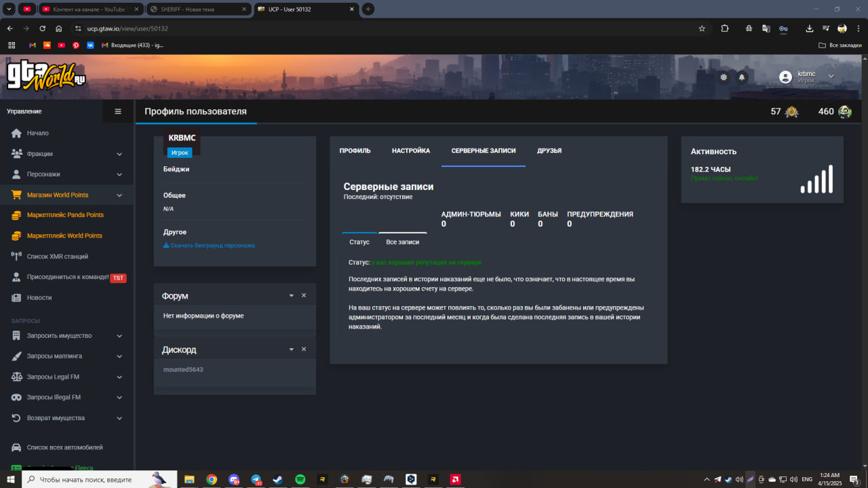Switch to SHERIFF - Новая тема browser tab
Image resolution: width=868 pixels, height=488 pixels.
click(198, 9)
